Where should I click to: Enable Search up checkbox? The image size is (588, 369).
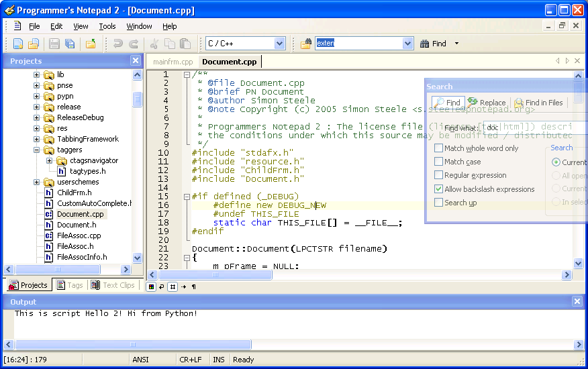[x=438, y=202]
